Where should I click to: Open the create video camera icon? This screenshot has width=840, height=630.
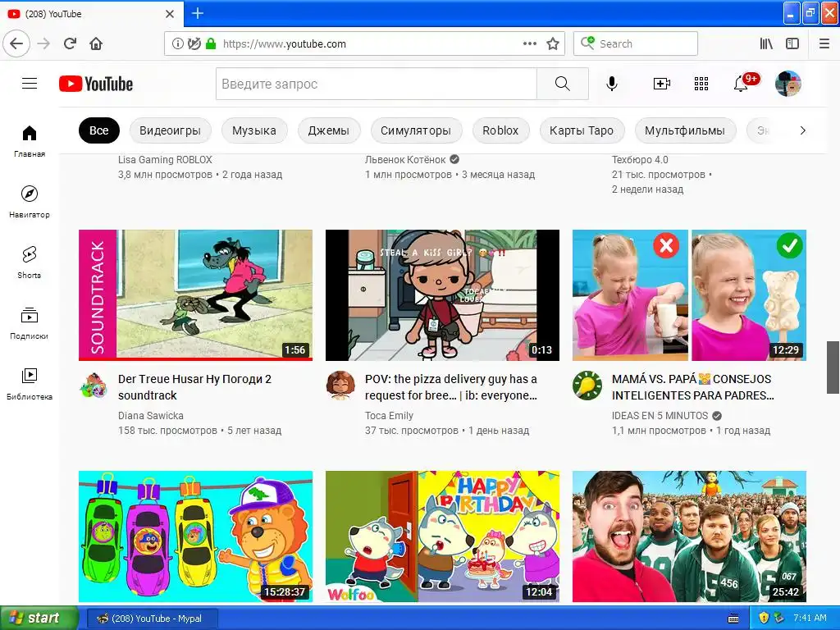point(662,84)
